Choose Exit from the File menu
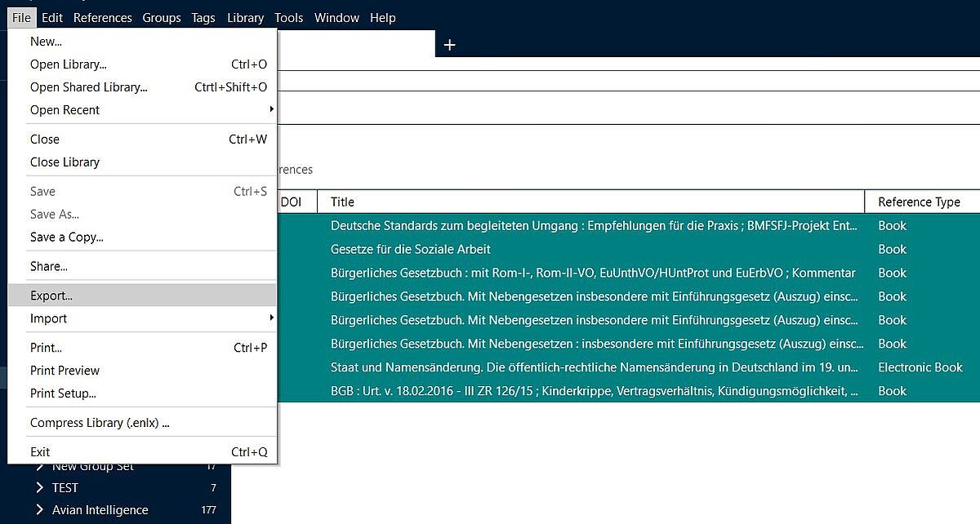Screen dimensions: 980x524 coord(142,452)
